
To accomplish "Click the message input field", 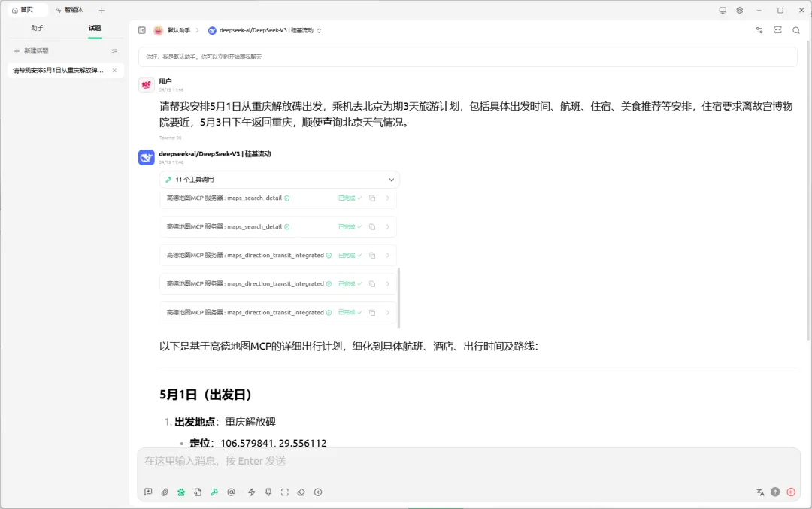I will tap(468, 462).
